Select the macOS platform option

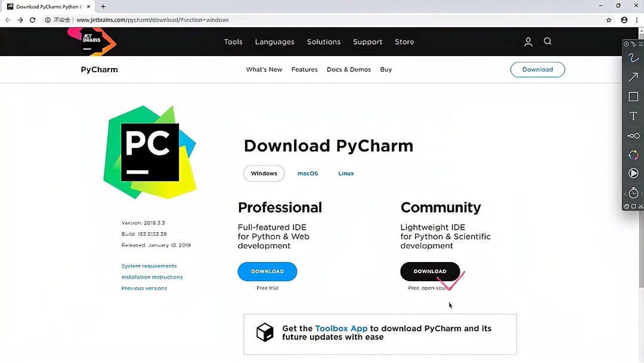pyautogui.click(x=308, y=173)
